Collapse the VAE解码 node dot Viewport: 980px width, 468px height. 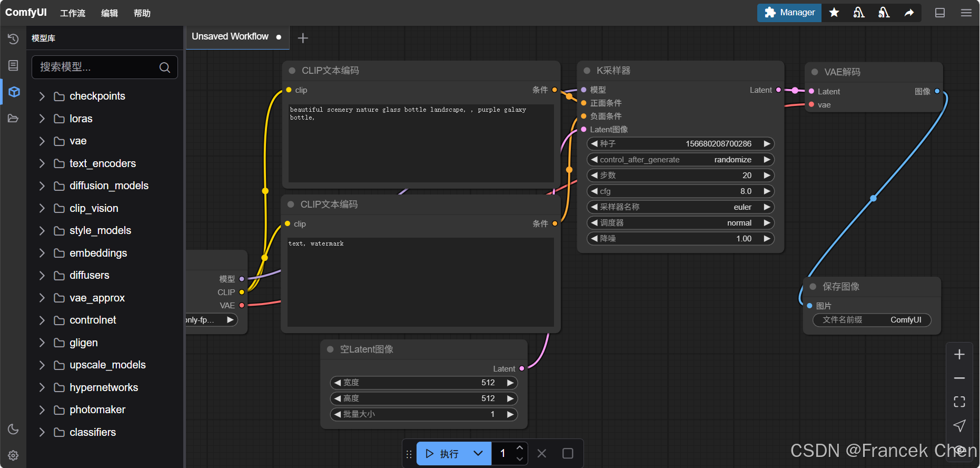coord(815,72)
